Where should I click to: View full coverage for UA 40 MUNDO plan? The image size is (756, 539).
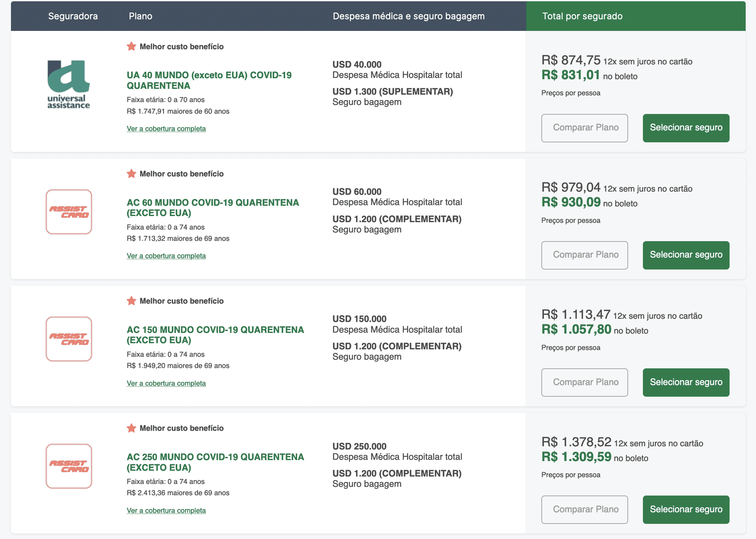coord(166,128)
